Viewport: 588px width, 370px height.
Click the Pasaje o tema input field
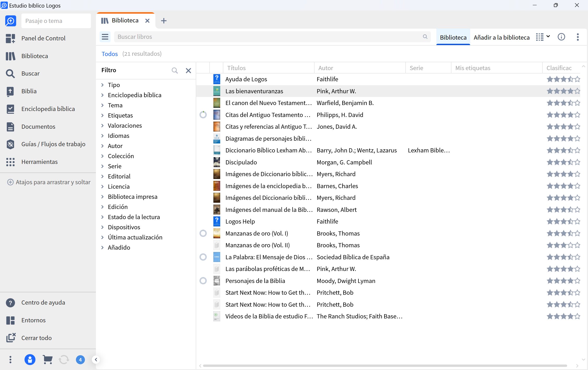click(56, 21)
